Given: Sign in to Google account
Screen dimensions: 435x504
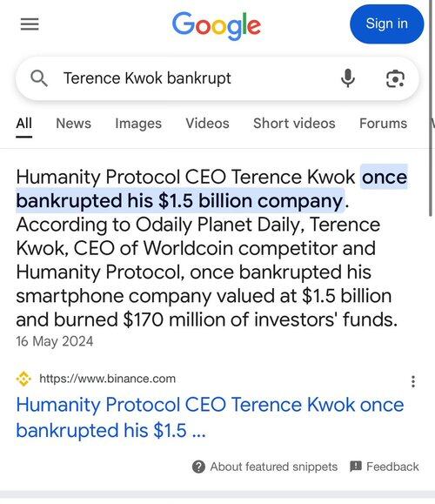Looking at the screenshot, I should (x=387, y=24).
